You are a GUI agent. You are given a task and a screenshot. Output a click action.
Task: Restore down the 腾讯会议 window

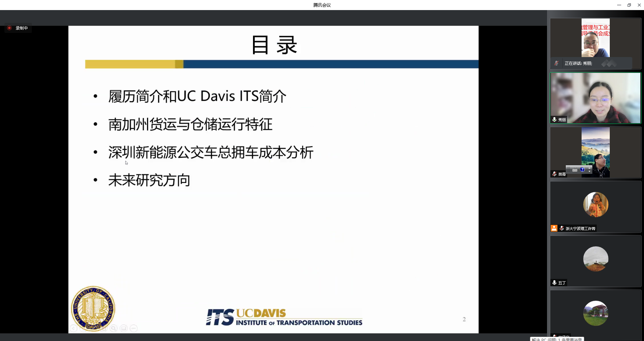click(x=629, y=5)
